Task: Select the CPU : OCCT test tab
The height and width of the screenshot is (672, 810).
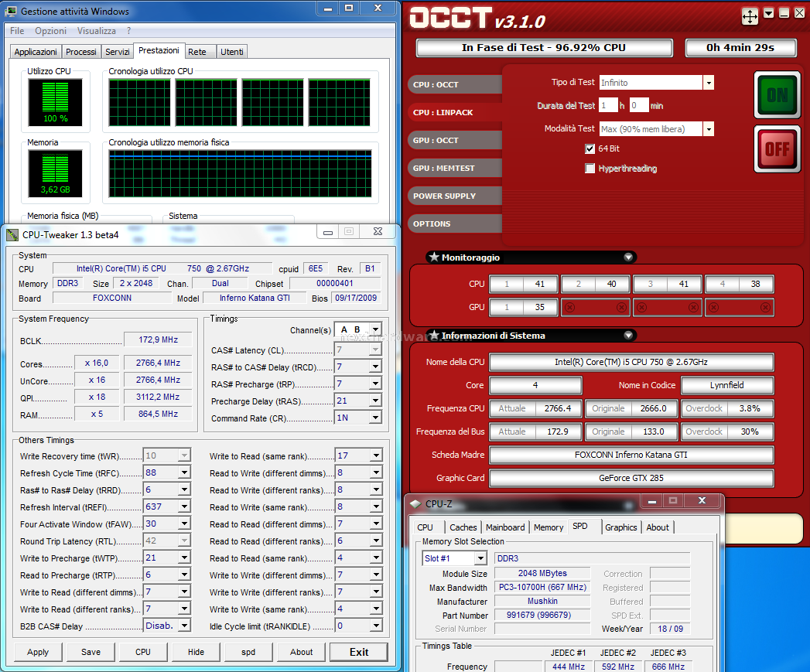Action: pyautogui.click(x=455, y=84)
